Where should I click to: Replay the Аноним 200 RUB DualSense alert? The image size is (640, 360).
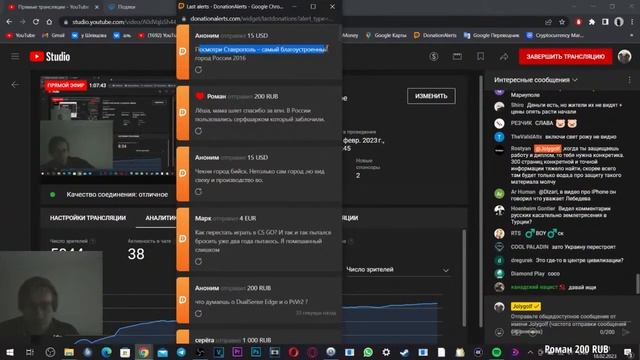click(198, 313)
